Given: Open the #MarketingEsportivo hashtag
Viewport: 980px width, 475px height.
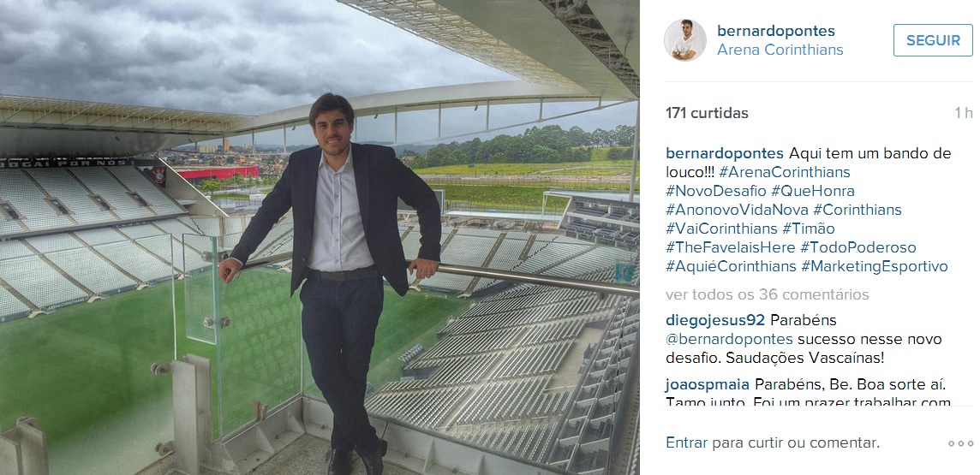Looking at the screenshot, I should click(875, 266).
